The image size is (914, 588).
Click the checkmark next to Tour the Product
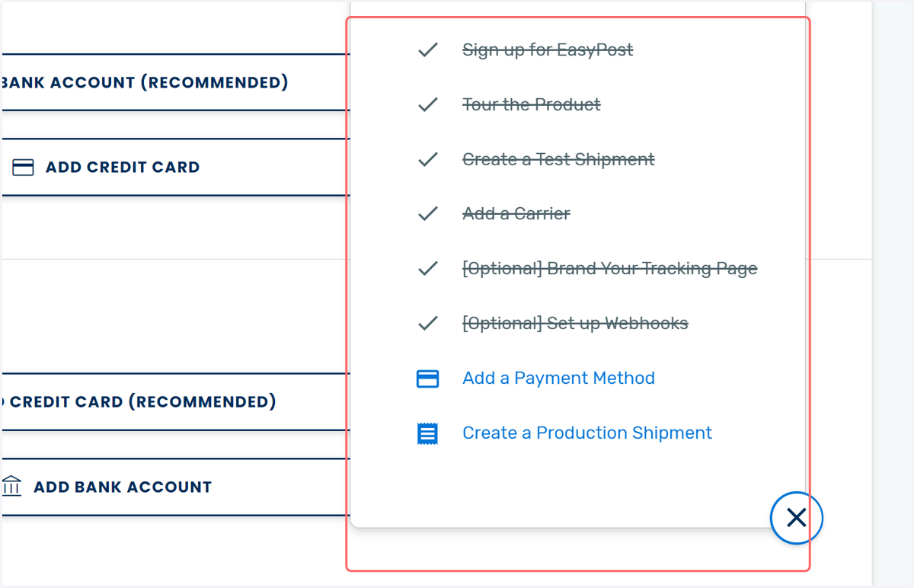[428, 105]
